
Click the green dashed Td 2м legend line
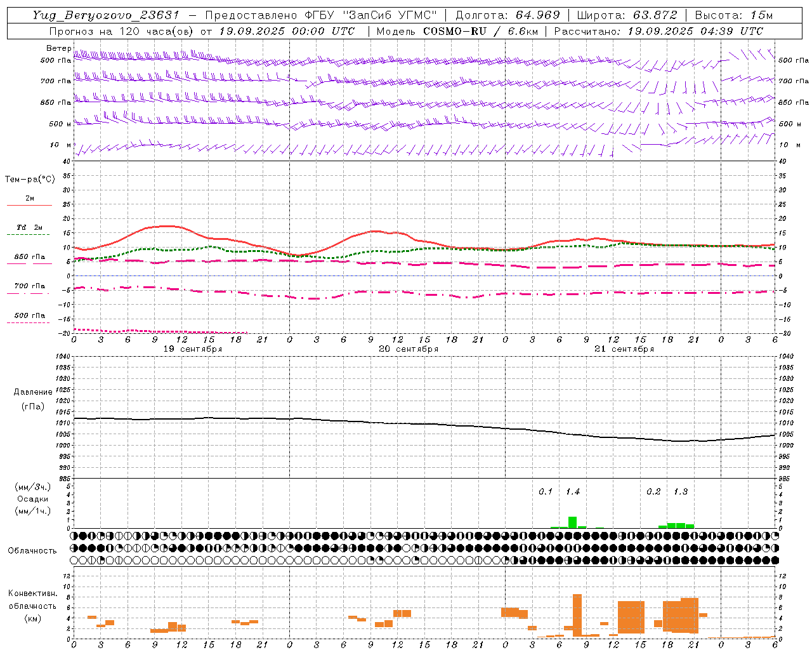point(28,234)
